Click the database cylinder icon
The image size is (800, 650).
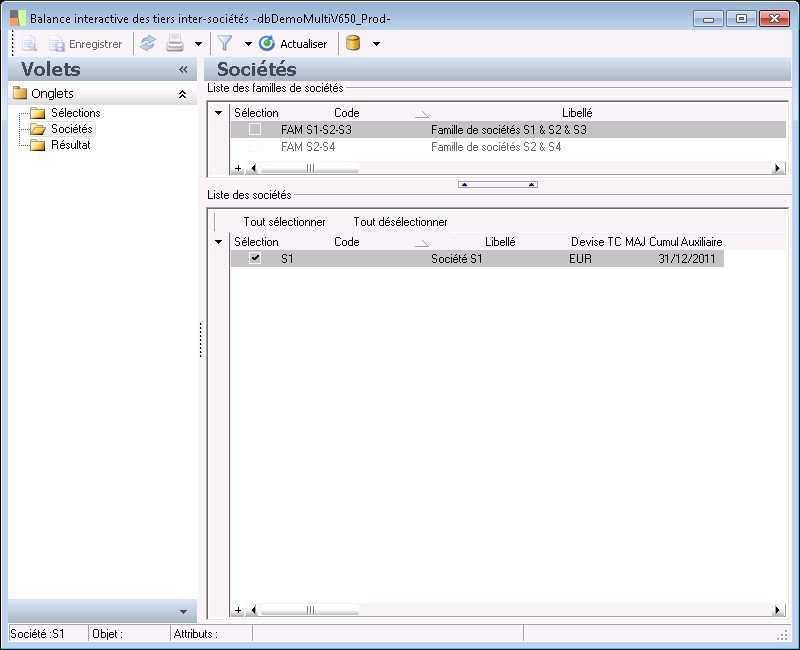click(353, 44)
